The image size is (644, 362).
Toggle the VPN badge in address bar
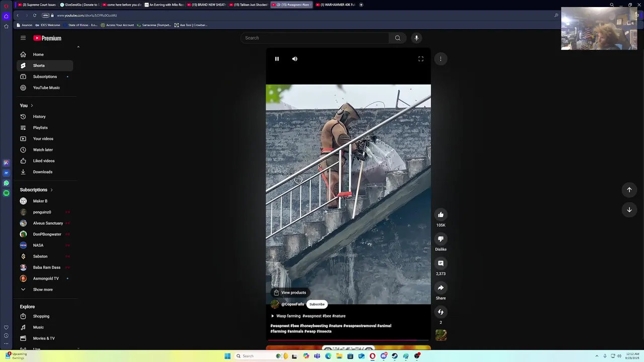(45, 15)
